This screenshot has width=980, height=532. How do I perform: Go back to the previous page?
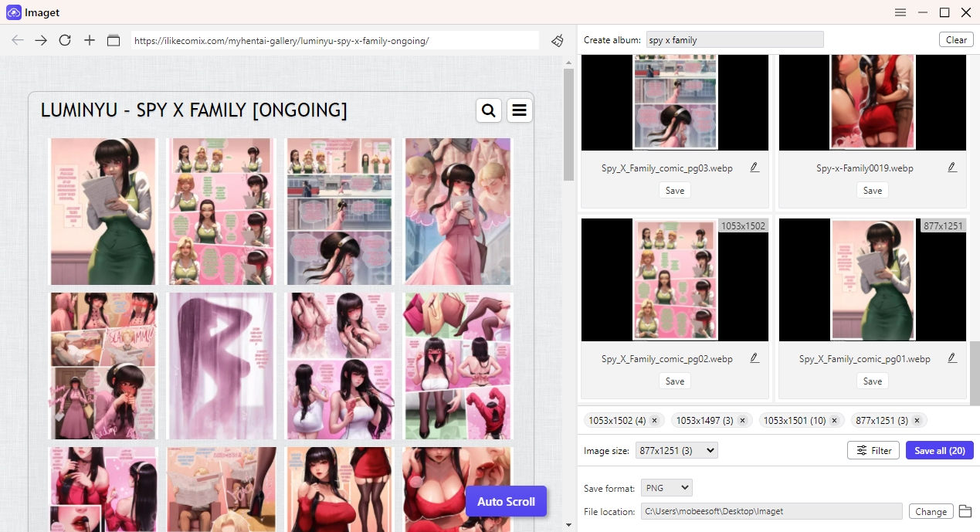pos(18,40)
